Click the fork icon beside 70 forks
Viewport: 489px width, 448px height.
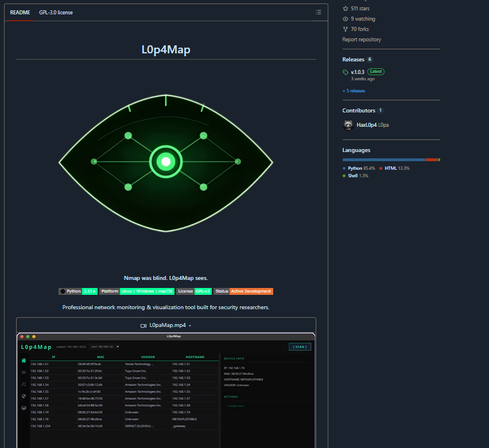[346, 29]
